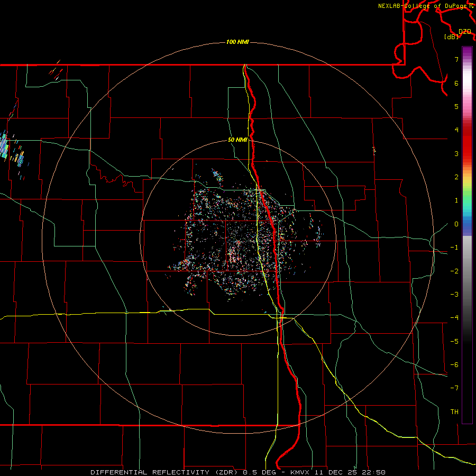Click the [dB] units label
This screenshot has width=476, height=476.
pos(452,36)
